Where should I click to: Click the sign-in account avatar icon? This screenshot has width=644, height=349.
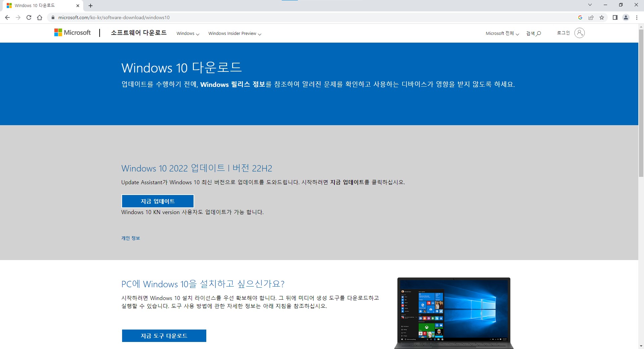click(580, 33)
